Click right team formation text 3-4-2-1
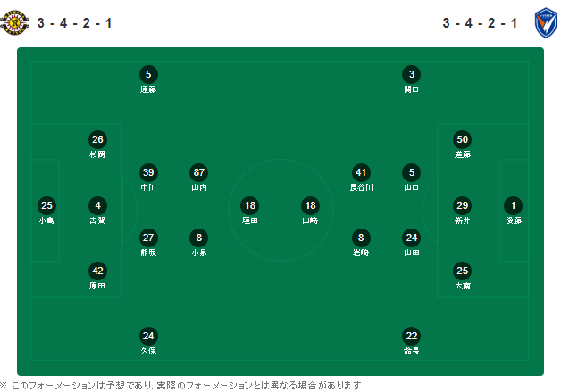Viewport: 561px width, 392px height. click(x=480, y=23)
